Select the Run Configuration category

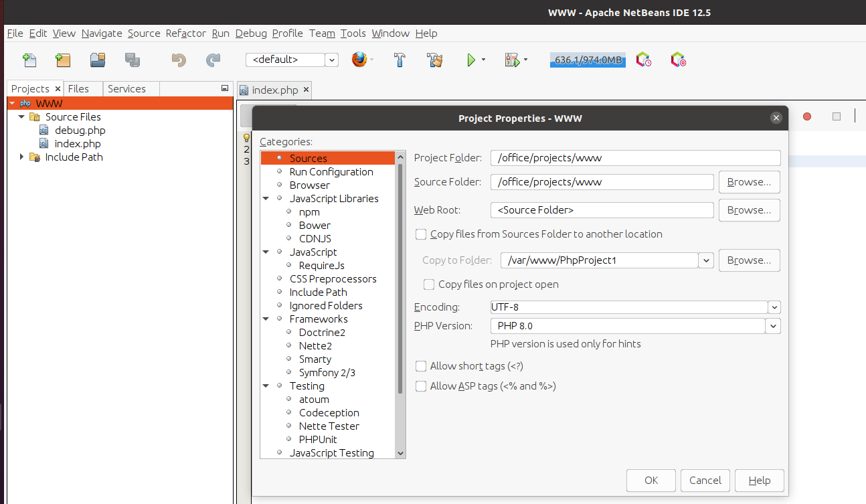(331, 172)
